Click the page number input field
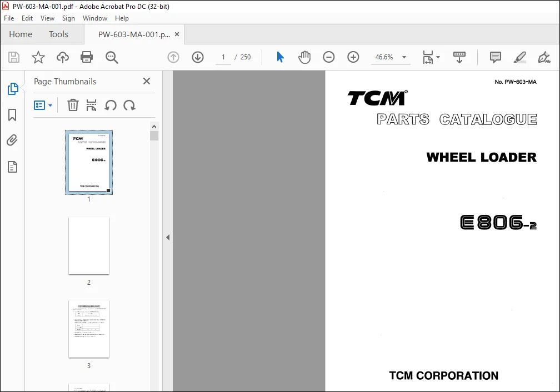Image resolution: width=560 pixels, height=392 pixels. pos(223,57)
